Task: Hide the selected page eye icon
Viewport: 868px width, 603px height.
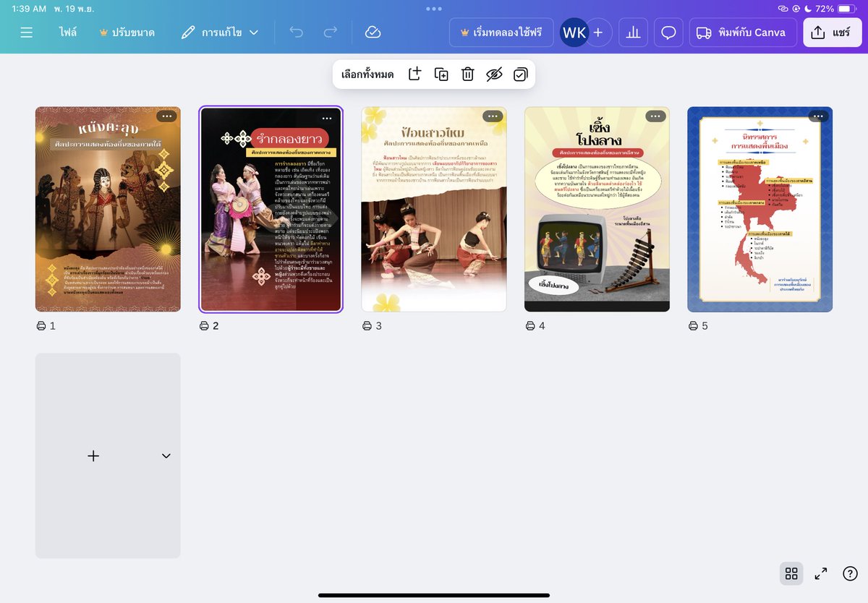Action: point(494,74)
